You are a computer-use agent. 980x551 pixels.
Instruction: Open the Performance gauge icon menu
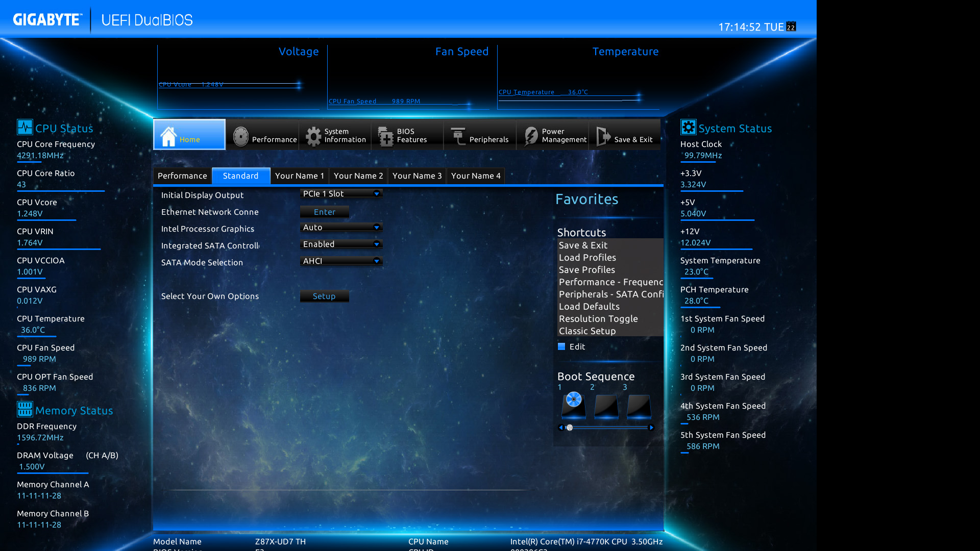click(240, 136)
